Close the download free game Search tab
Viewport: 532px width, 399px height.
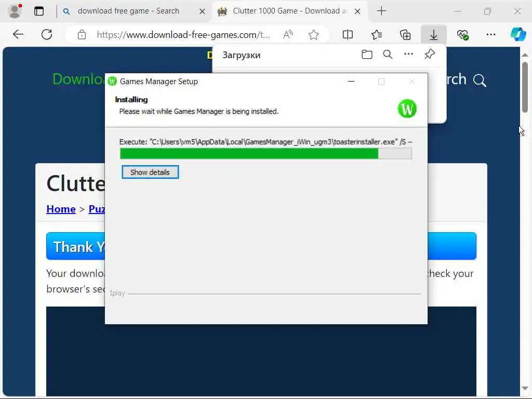click(x=202, y=11)
